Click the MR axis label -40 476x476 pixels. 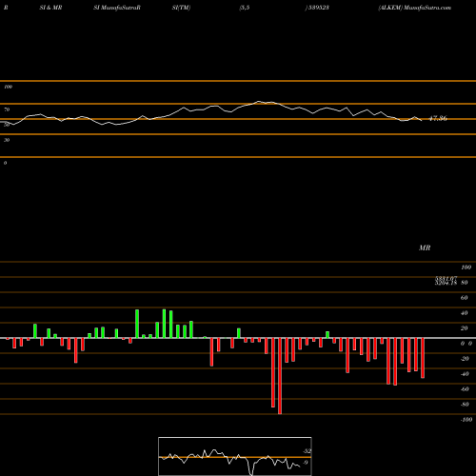click(465, 374)
